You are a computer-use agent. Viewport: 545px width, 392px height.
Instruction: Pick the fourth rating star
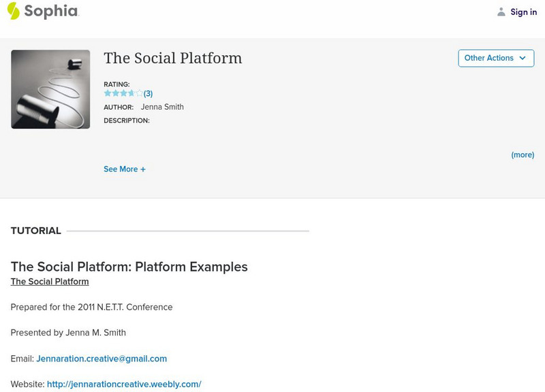(x=131, y=93)
